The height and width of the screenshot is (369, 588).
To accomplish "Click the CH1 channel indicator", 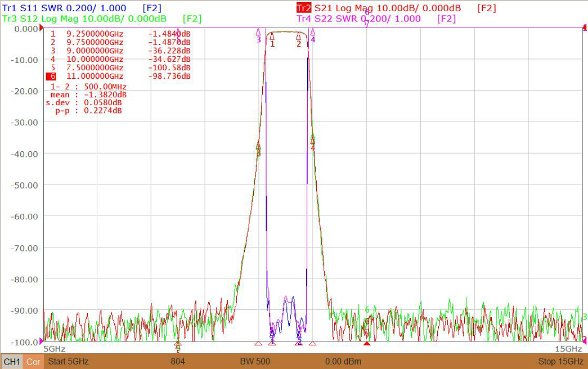I will tap(12, 362).
